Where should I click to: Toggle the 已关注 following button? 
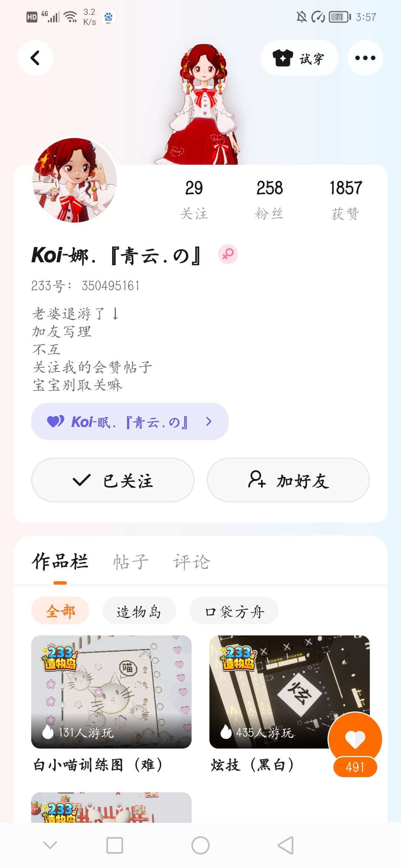113,480
